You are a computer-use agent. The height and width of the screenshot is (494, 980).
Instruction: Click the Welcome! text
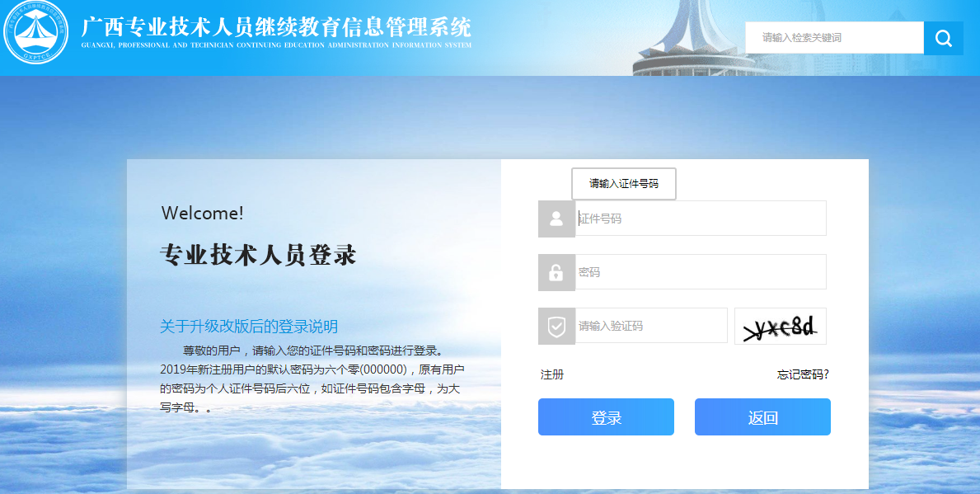203,213
